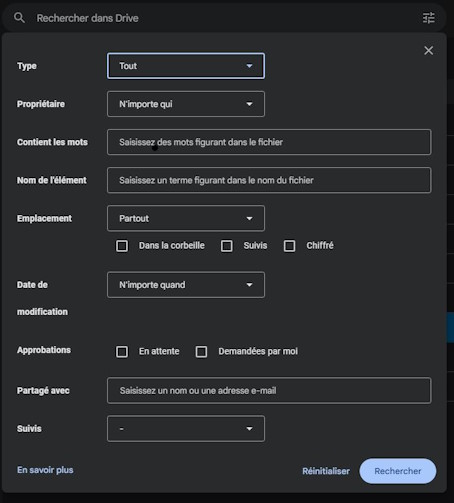Click the Contient les mots input field
The width and height of the screenshot is (454, 503).
point(269,142)
